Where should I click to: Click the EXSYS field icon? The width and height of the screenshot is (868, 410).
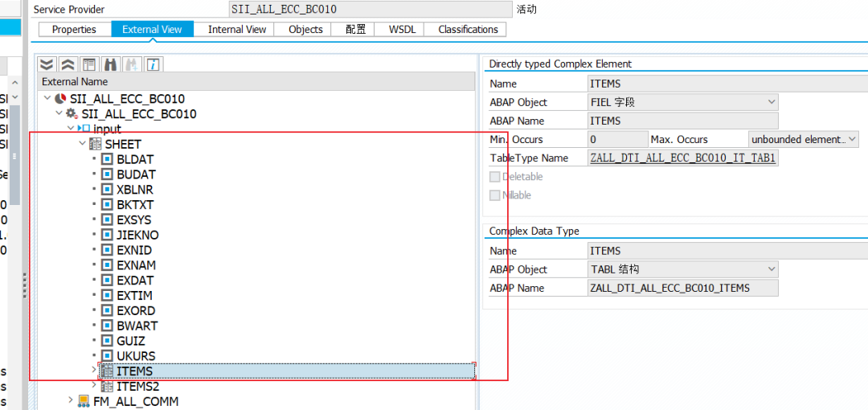point(107,220)
